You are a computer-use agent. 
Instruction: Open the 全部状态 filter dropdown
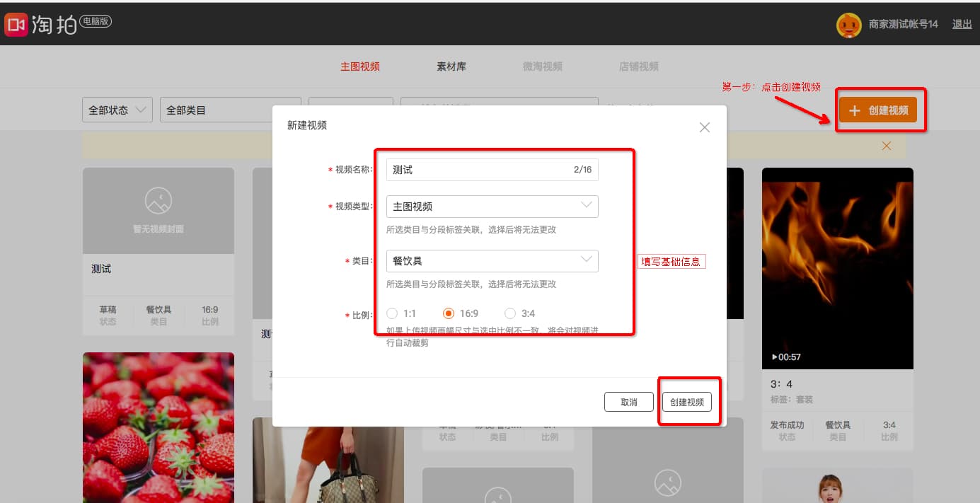coord(117,110)
